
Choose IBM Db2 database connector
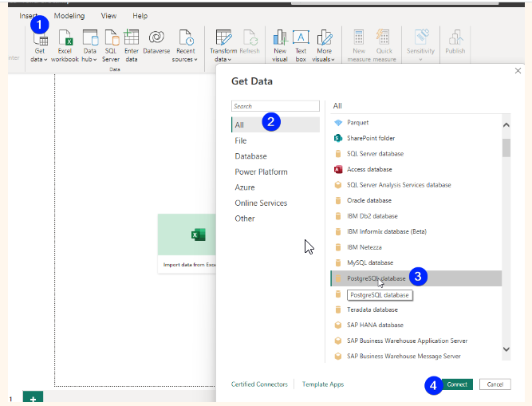tap(416, 216)
